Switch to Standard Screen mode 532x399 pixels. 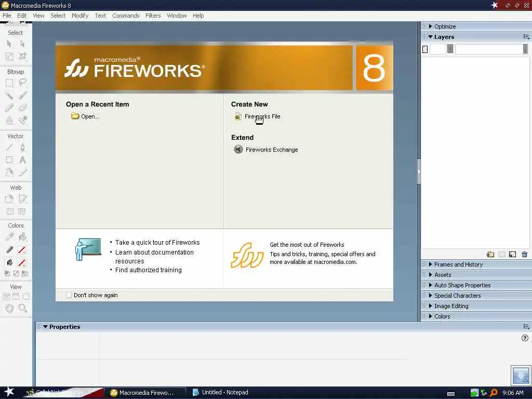pos(6,297)
